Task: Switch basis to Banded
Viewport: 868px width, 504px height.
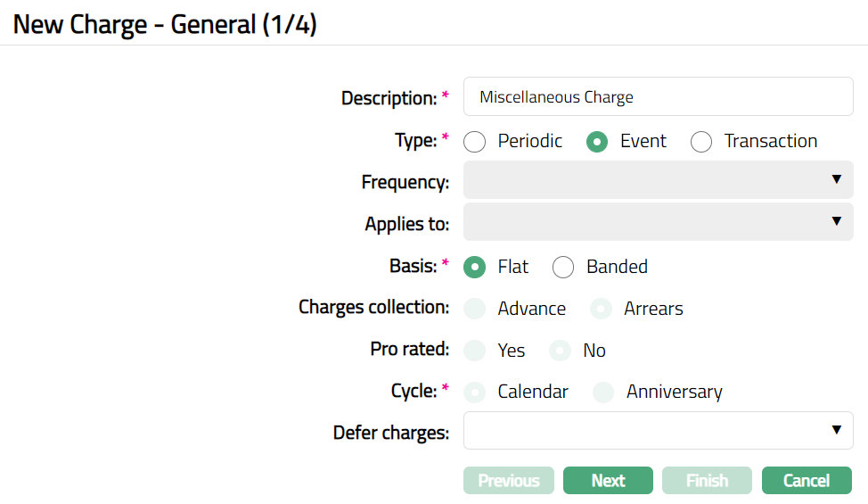Action: tap(563, 267)
